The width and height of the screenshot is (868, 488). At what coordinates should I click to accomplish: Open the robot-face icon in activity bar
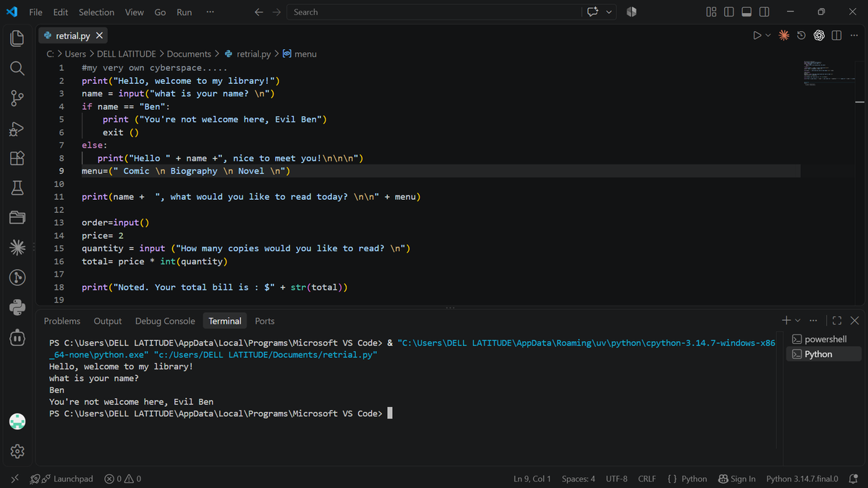pos(17,337)
